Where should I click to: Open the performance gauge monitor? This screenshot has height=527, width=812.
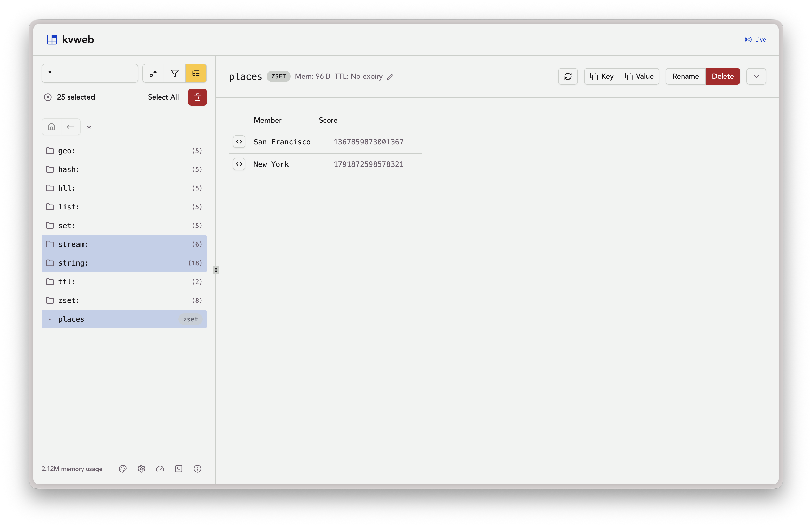[x=160, y=469]
